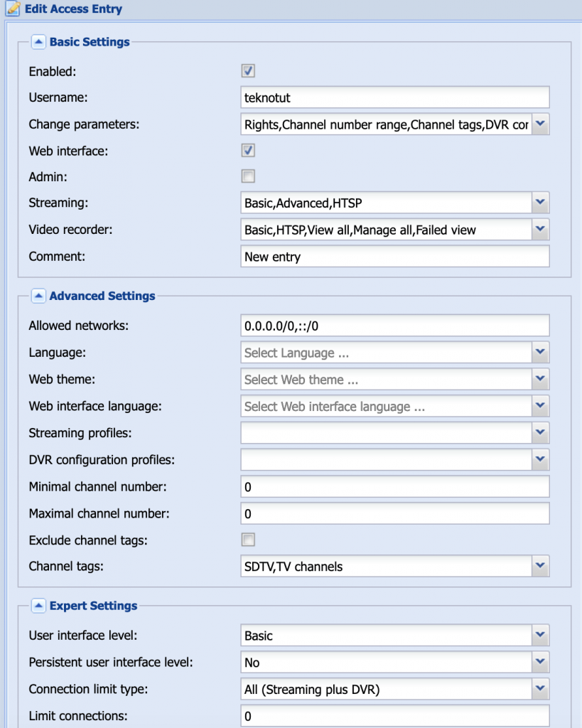This screenshot has height=728, width=582.
Task: Open the Web theme dropdown
Action: tap(540, 380)
